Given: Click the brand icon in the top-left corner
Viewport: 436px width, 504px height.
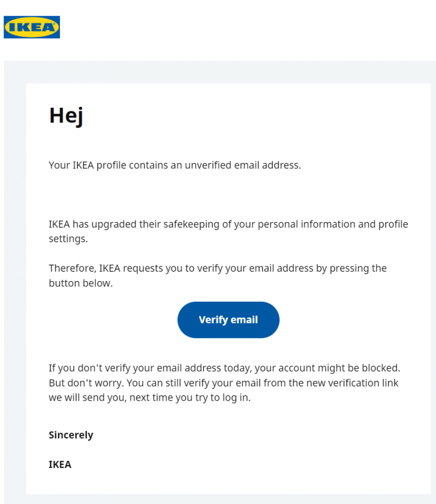Looking at the screenshot, I should pyautogui.click(x=31, y=27).
